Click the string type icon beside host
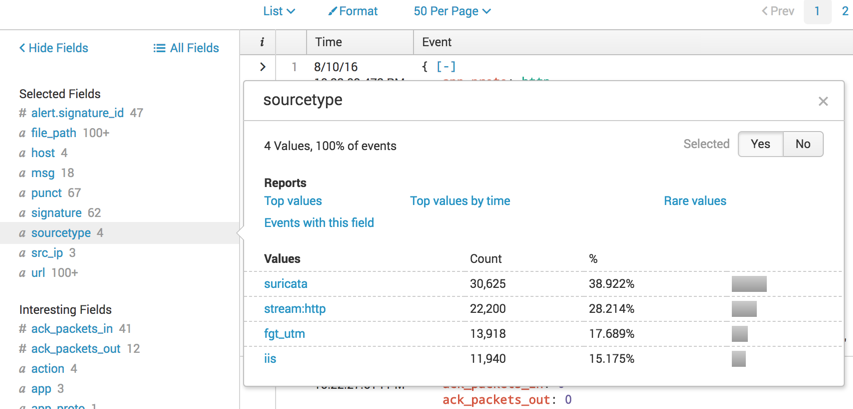853x409 pixels. [x=22, y=153]
